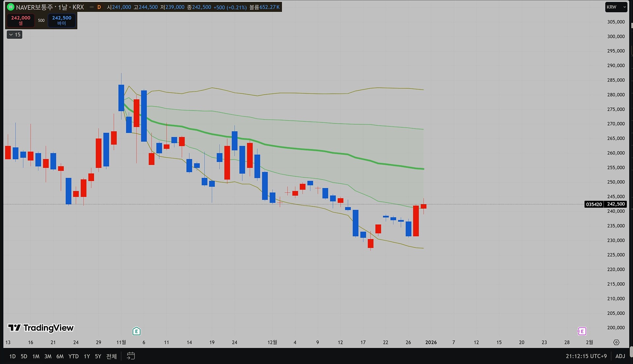Click the green earnings E marker
This screenshot has width=633, height=364.
[136, 331]
